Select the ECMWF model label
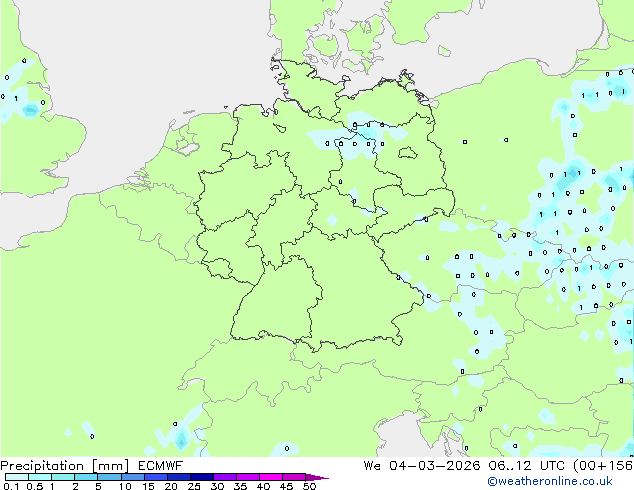Viewport: 634px width, 490px height. [161, 466]
